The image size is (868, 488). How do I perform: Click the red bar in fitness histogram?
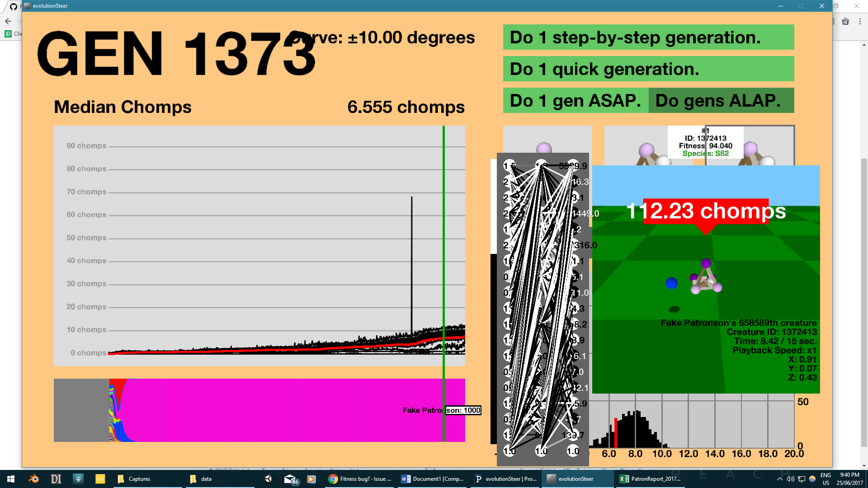click(616, 433)
